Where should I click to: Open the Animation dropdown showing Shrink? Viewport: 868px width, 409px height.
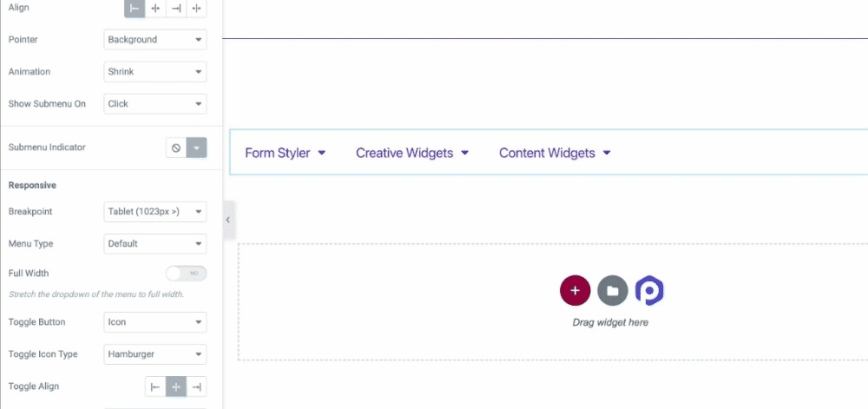click(x=155, y=72)
